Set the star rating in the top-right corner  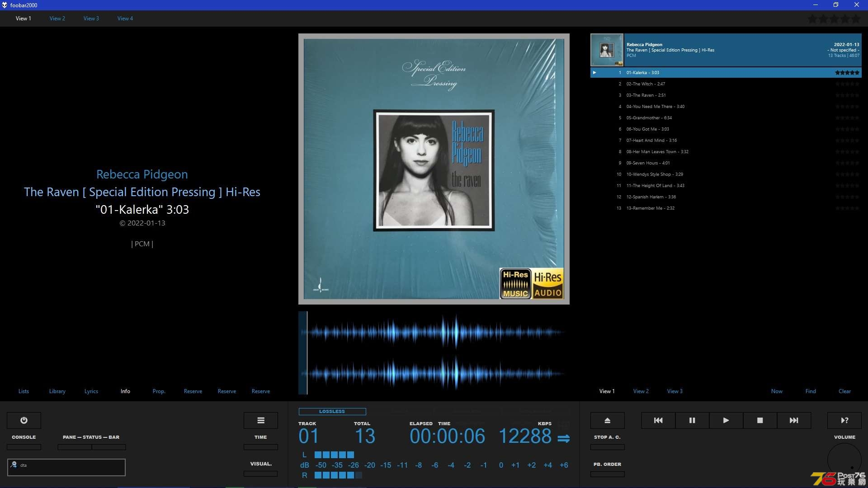[x=834, y=19]
